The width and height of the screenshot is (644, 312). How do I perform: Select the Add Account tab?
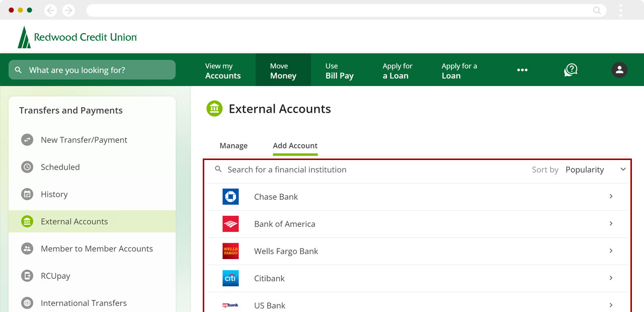(x=295, y=145)
